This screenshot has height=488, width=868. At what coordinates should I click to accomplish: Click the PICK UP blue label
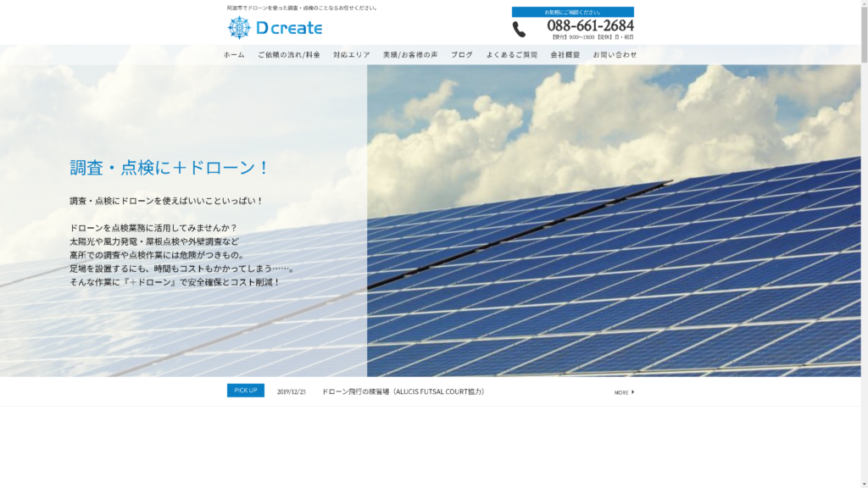click(245, 391)
